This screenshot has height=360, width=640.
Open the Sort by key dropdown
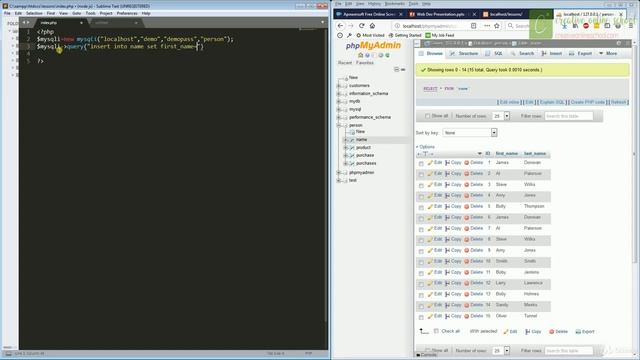pyautogui.click(x=469, y=133)
